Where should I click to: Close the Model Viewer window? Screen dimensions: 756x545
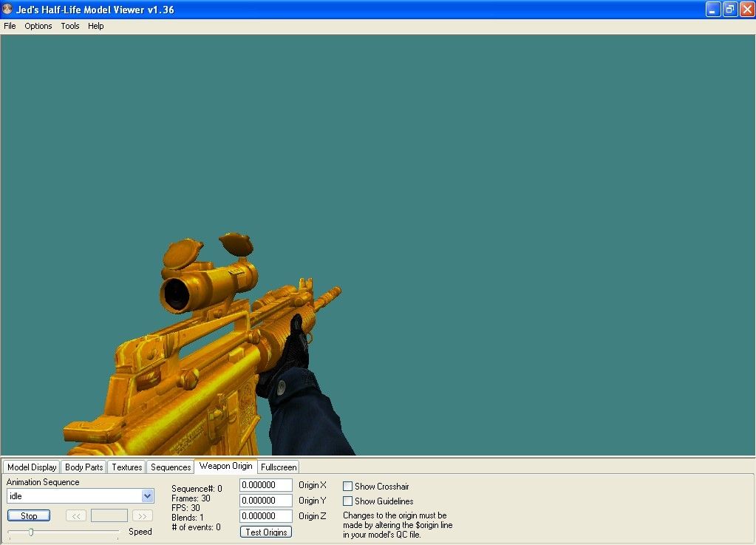tap(747, 9)
